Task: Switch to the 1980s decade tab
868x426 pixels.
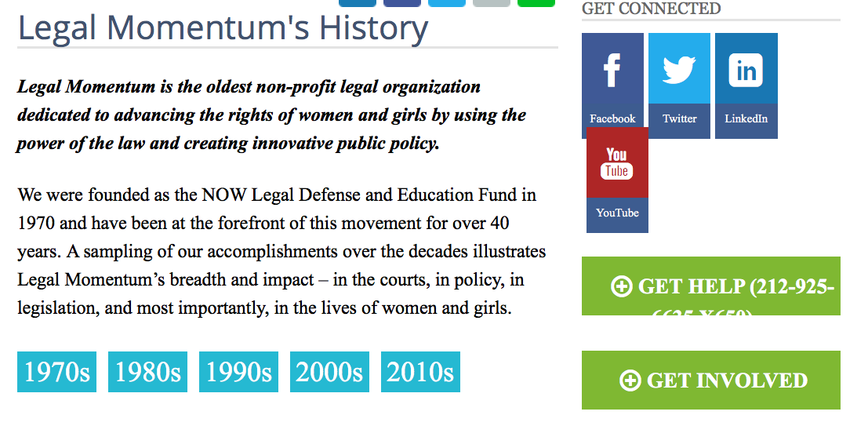Action: tap(147, 372)
